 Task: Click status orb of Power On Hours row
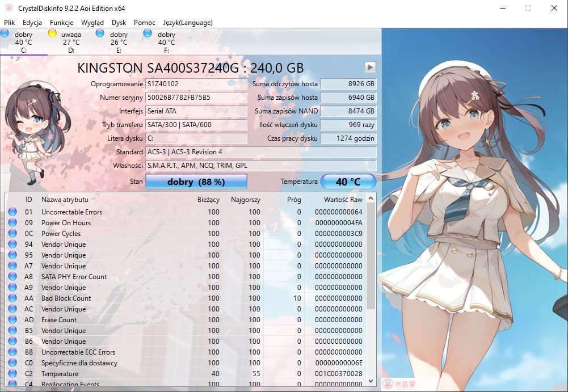coord(12,222)
